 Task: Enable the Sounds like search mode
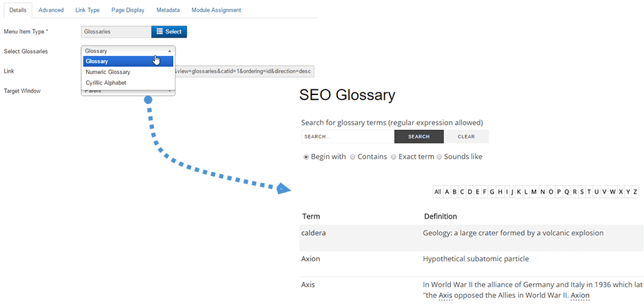click(440, 157)
